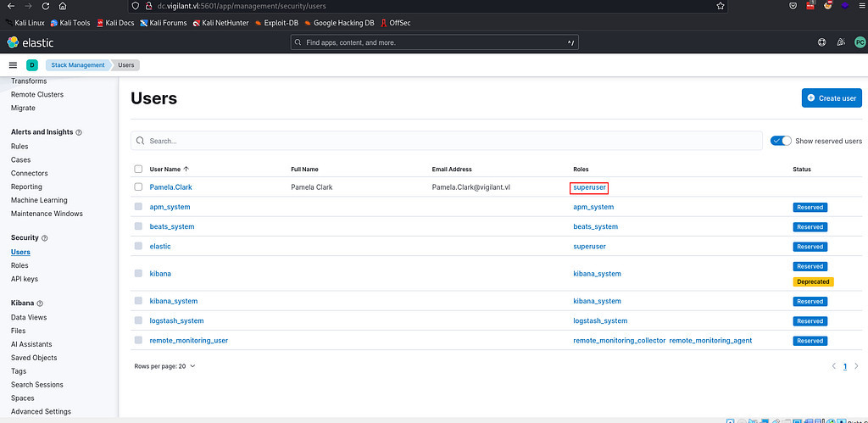Image resolution: width=868 pixels, height=423 pixels.
Task: Open API keys in sidebar
Action: point(25,279)
